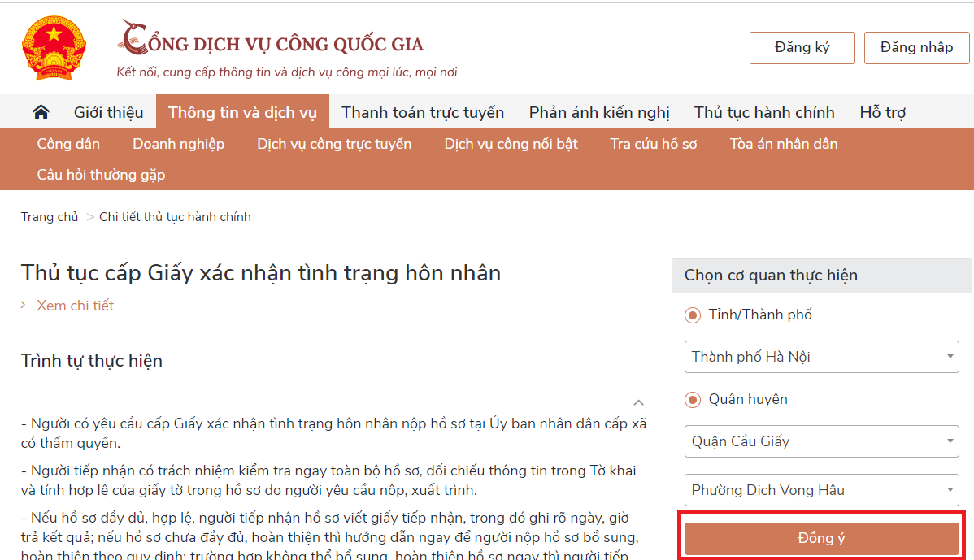
Task: Open the Thành phố Hà Nội dropdown
Action: point(821,357)
